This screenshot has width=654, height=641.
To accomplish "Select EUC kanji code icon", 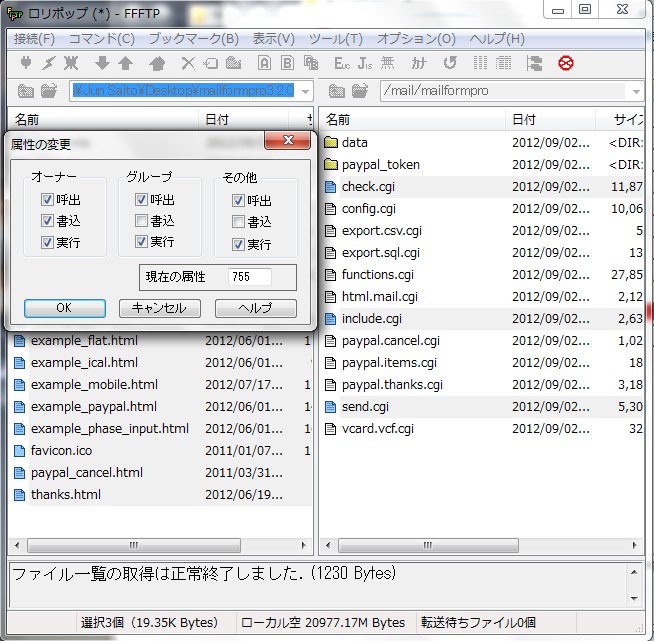I will [342, 63].
